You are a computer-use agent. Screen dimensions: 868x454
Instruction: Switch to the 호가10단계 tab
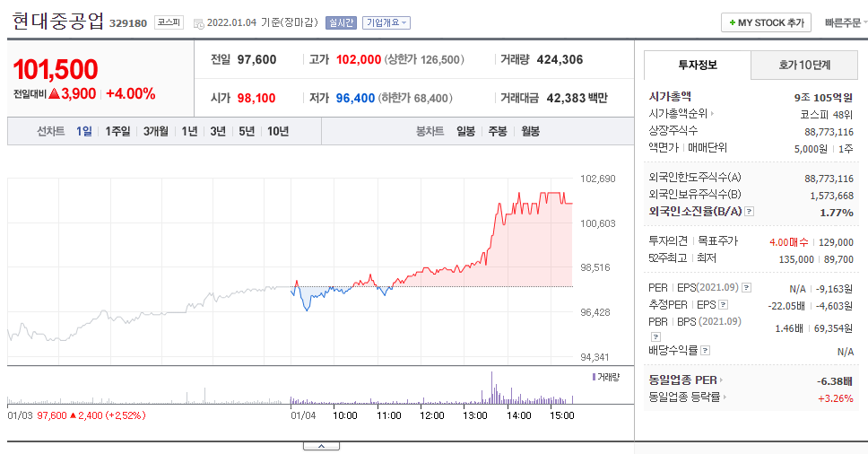point(804,65)
